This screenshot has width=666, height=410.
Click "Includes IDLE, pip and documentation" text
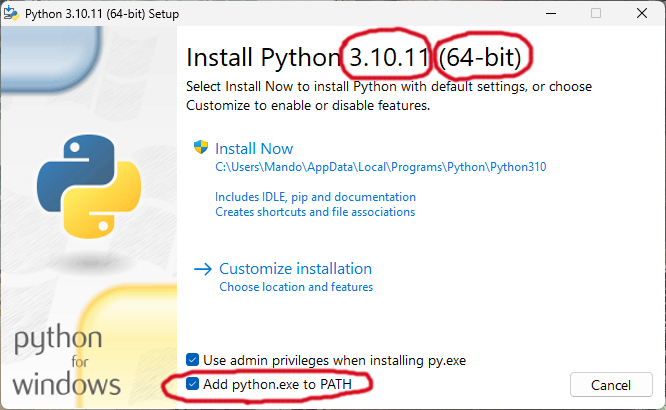point(315,197)
